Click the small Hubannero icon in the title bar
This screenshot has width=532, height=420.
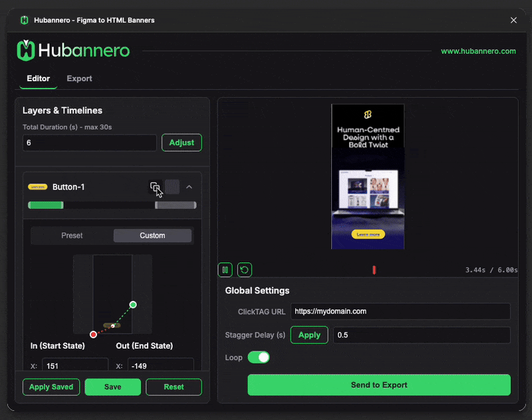point(25,21)
